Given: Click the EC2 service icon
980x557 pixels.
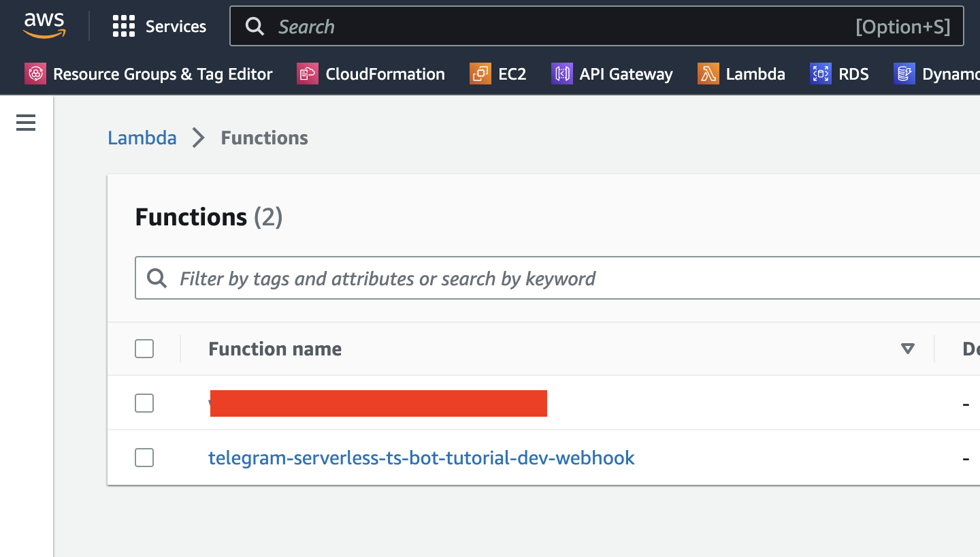Looking at the screenshot, I should pyautogui.click(x=480, y=74).
